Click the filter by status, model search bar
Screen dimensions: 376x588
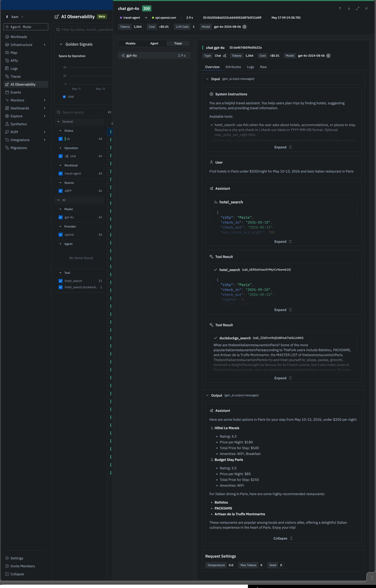coord(84,30)
